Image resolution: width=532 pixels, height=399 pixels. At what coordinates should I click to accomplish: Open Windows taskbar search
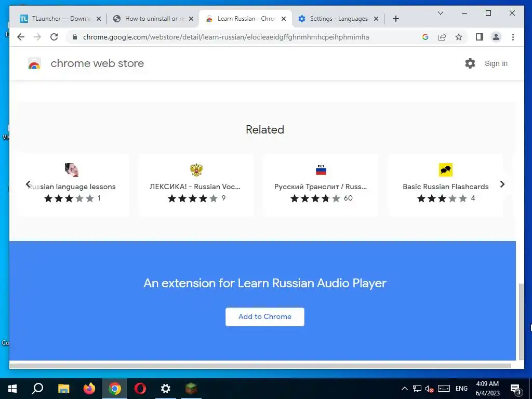coord(37,389)
